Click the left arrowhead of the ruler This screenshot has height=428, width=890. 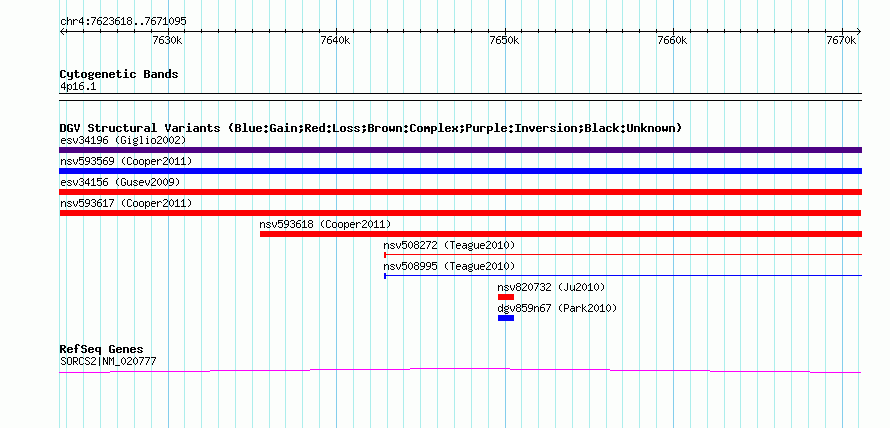62,32
